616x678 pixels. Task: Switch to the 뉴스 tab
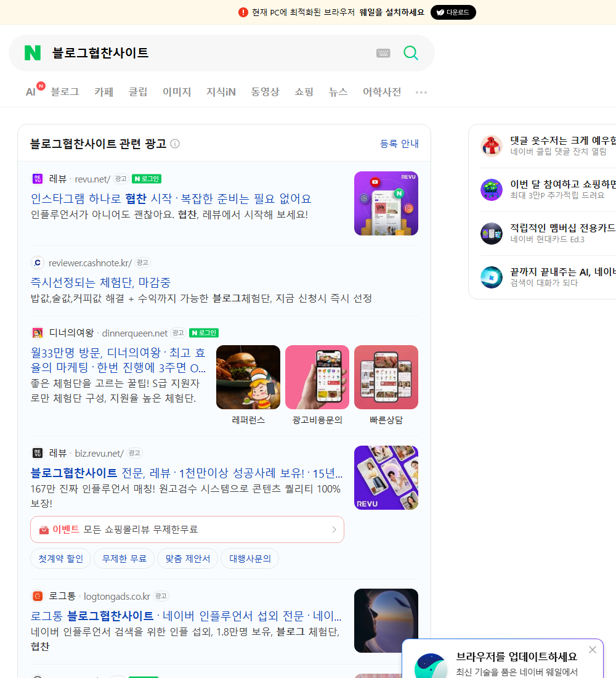(338, 92)
